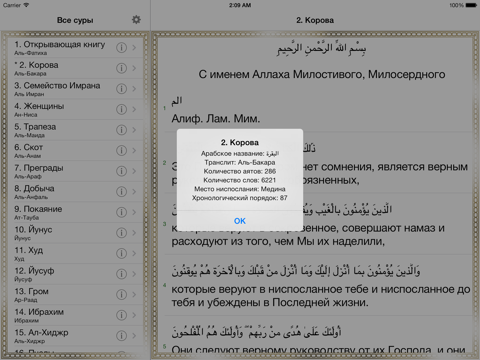Screen dimensions: 480x360
Task: Show info for surah 8. Добыча
Action: click(121, 192)
